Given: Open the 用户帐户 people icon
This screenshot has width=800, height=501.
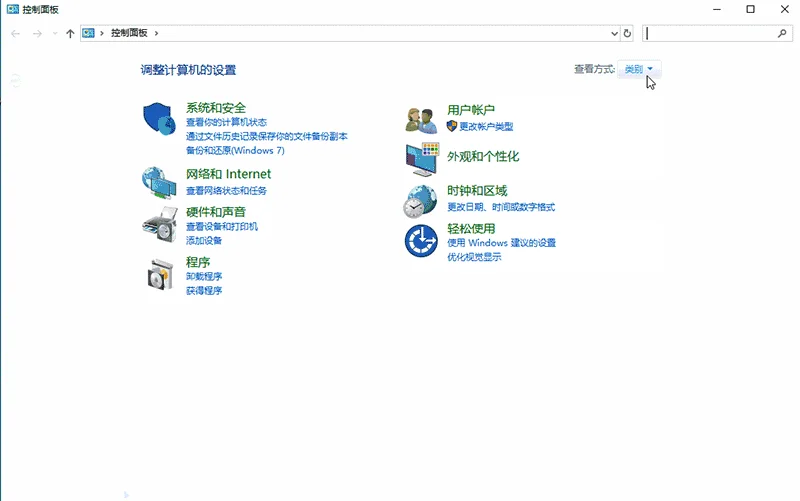Looking at the screenshot, I should pyautogui.click(x=421, y=120).
